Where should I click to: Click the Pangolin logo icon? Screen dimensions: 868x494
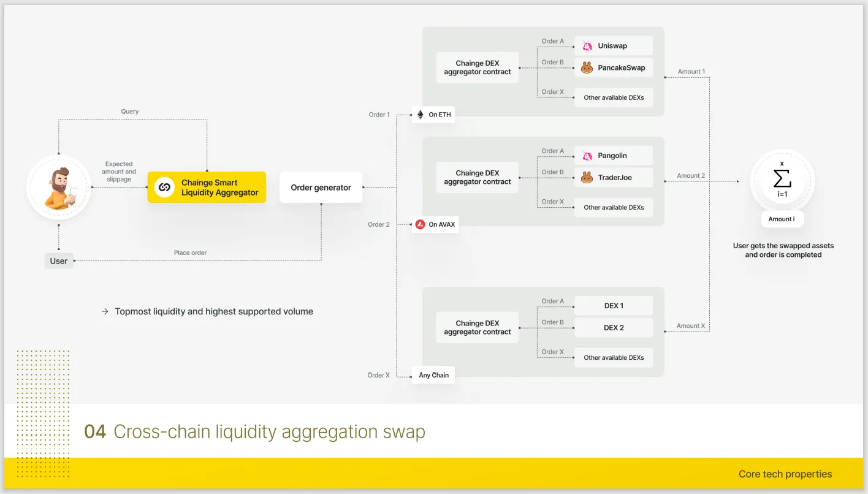tap(587, 156)
